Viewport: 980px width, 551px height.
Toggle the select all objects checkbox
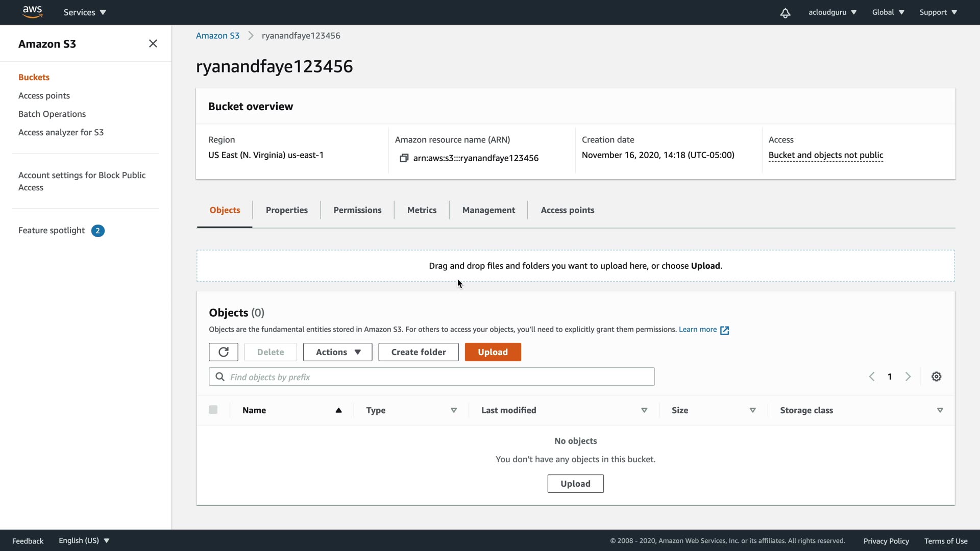click(x=213, y=410)
